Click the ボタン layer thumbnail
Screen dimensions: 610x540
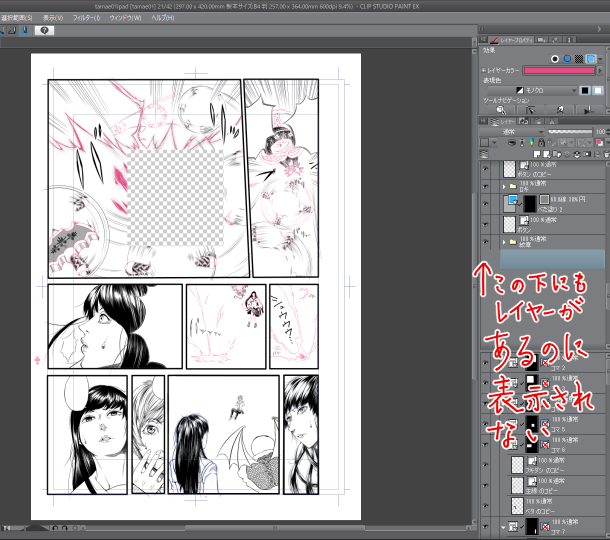coord(509,224)
